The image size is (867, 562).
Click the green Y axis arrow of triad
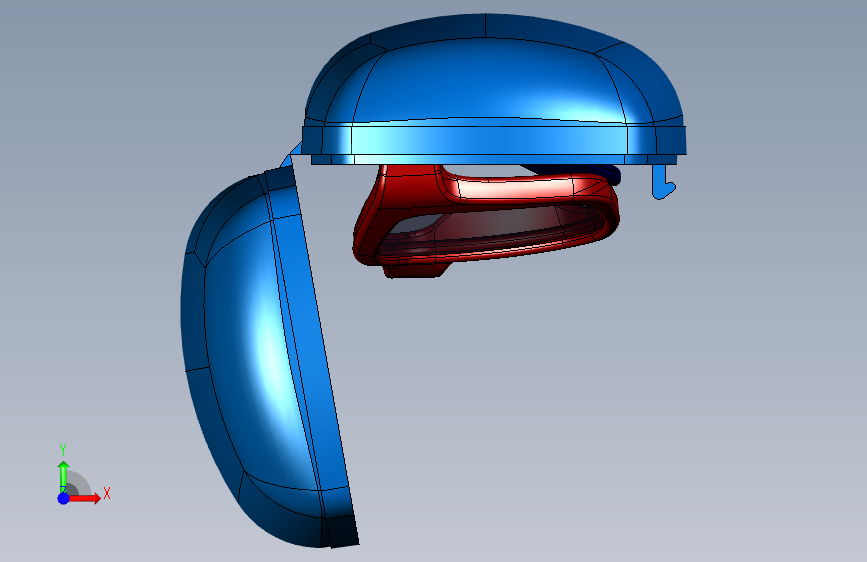click(64, 476)
